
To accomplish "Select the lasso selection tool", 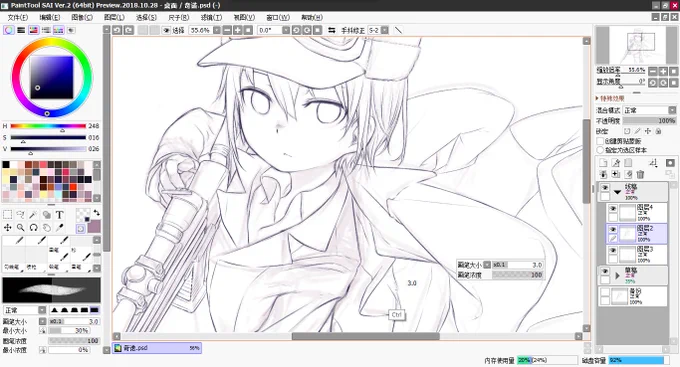I will 20,215.
